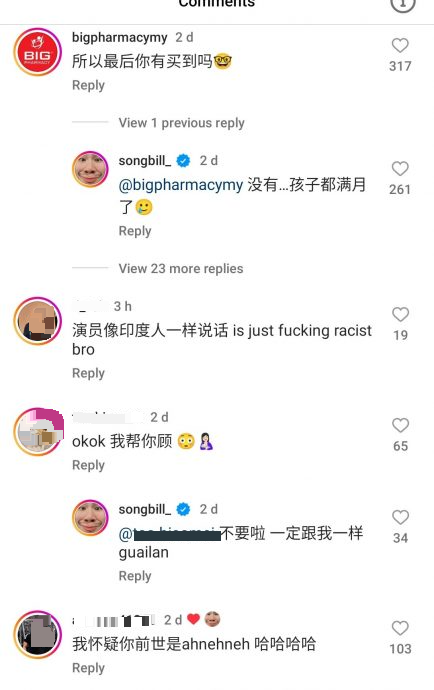Expand View 23 more replies
The image size is (434, 690).
tap(181, 268)
